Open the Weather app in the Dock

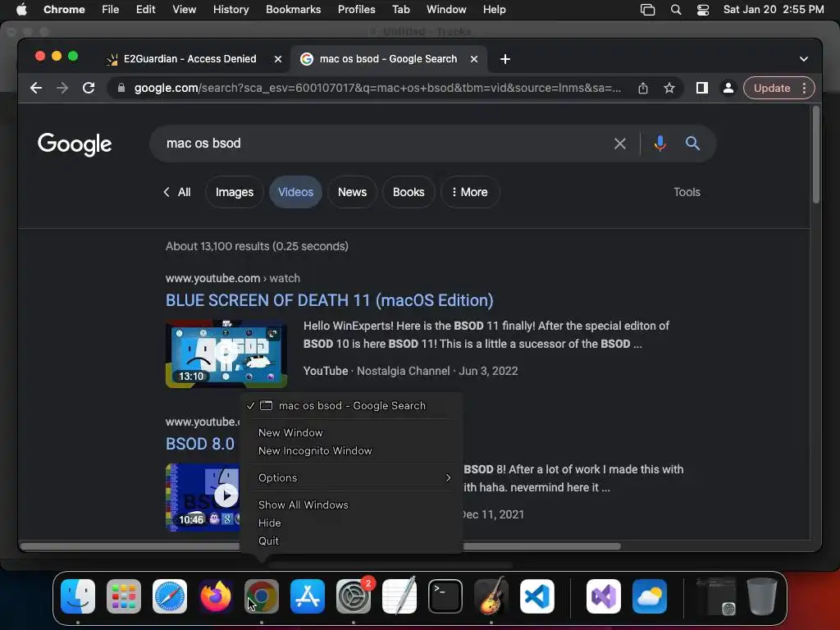click(650, 596)
